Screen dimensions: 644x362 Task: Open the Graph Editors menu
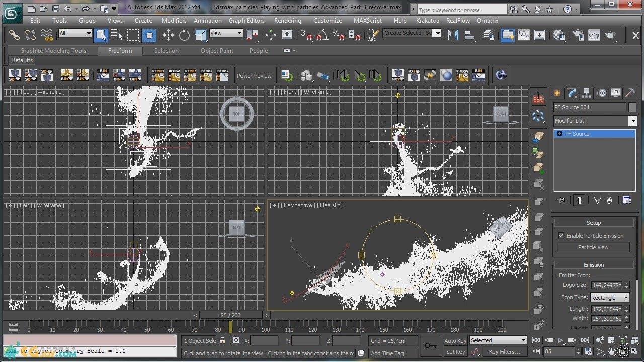(x=247, y=21)
